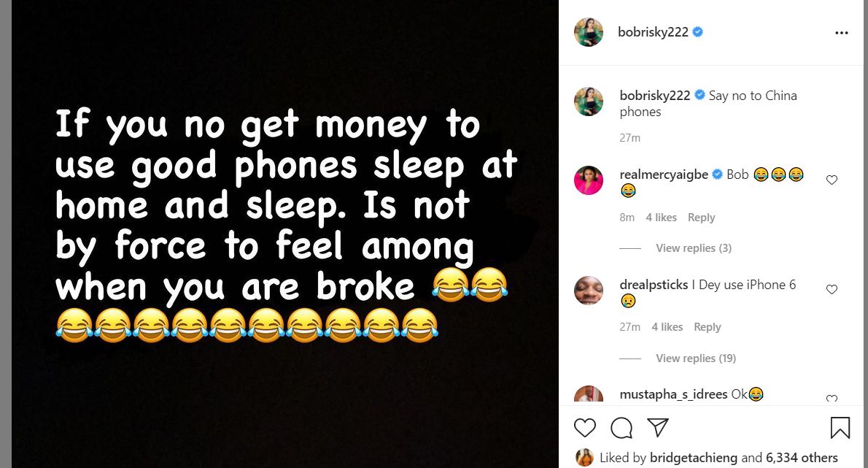This screenshot has width=868, height=468.
Task: Like the post with the heart icon
Action: [584, 428]
